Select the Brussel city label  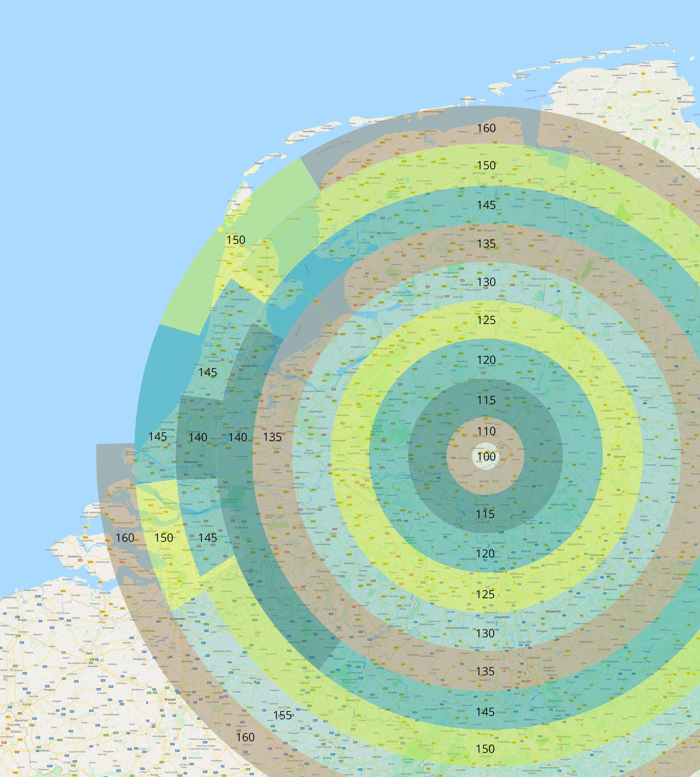coord(170,699)
